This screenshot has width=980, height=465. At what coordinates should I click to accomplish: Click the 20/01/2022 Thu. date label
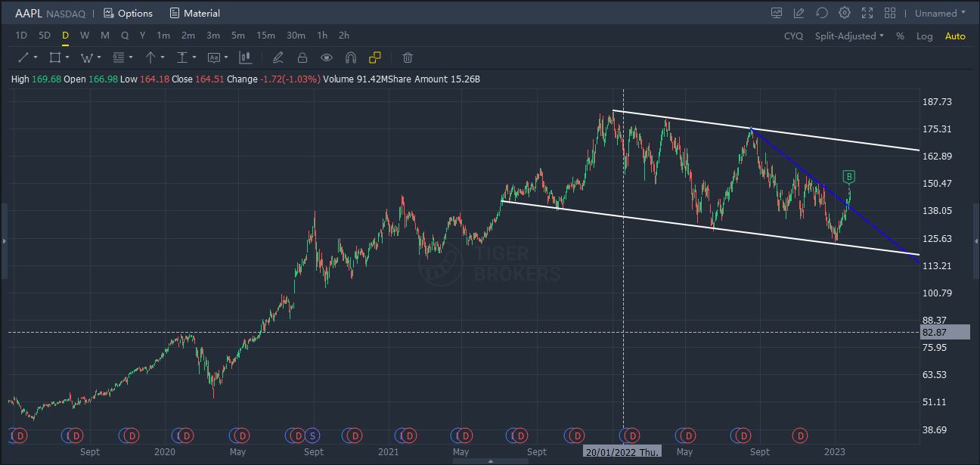(x=623, y=451)
